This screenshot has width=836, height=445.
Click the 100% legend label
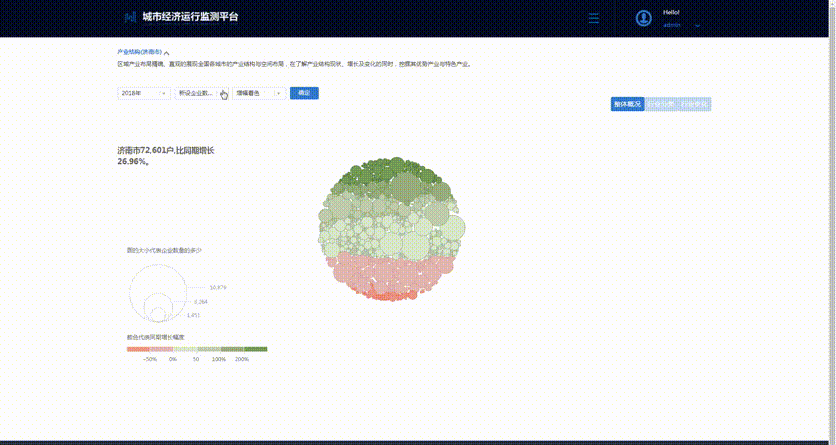tap(219, 359)
